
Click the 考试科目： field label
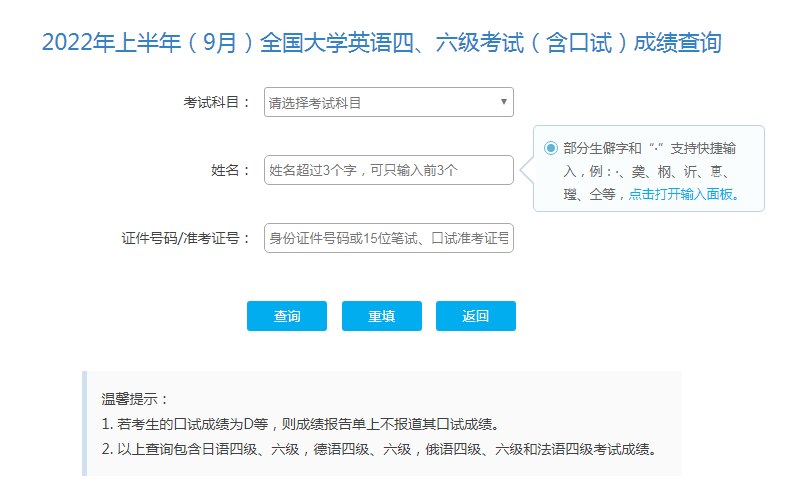pyautogui.click(x=217, y=102)
